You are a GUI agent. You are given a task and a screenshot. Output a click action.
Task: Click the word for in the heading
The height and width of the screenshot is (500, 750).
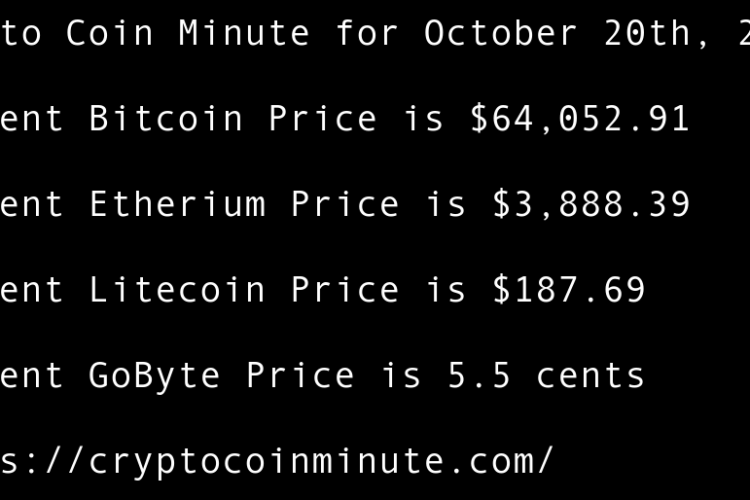pyautogui.click(x=367, y=34)
